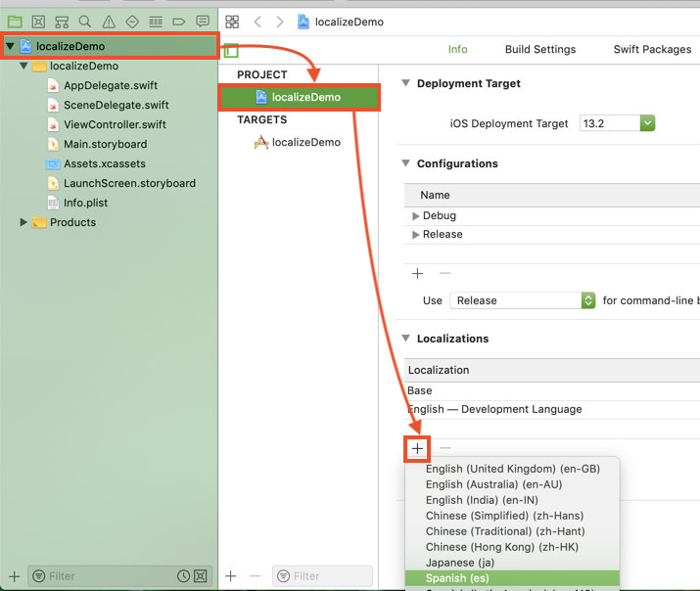Collapse the localizeDemo yellow folder
This screenshot has width=700, height=591.
pos(23,66)
